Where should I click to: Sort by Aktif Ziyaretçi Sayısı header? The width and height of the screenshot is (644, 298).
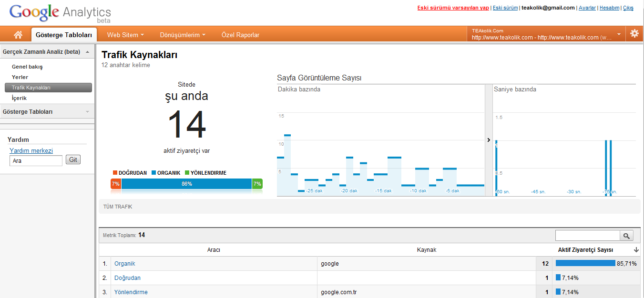585,250
